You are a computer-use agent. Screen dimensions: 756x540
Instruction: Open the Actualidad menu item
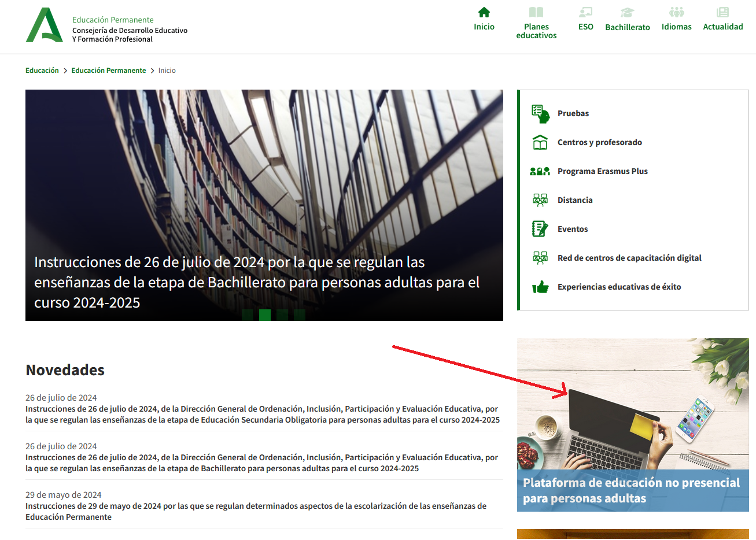coord(723,27)
